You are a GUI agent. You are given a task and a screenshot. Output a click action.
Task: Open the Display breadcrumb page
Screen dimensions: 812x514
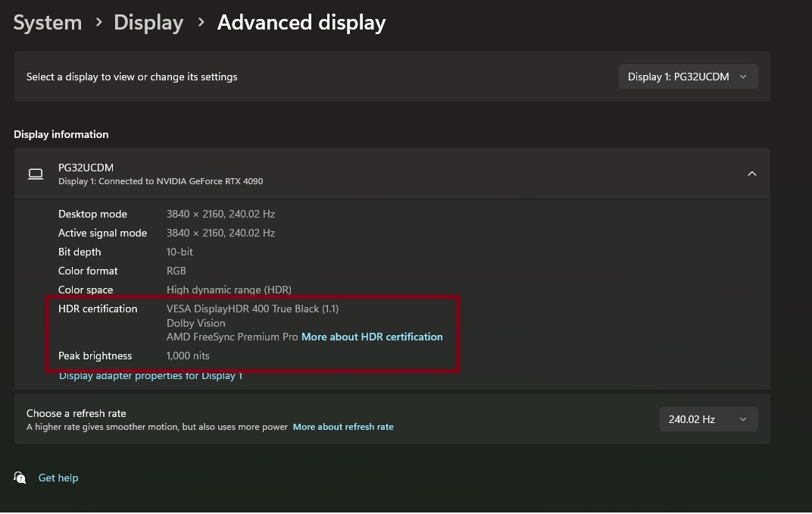(x=148, y=23)
